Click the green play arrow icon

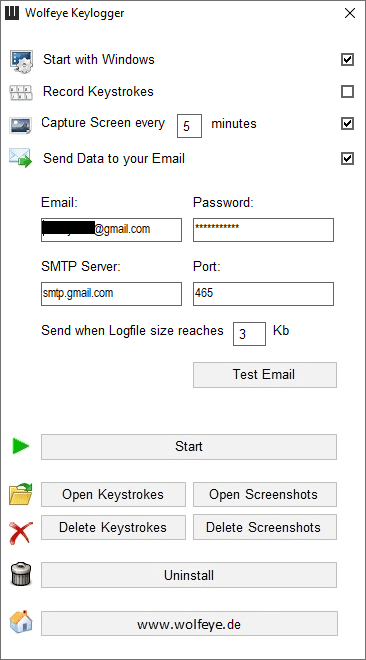(x=21, y=446)
